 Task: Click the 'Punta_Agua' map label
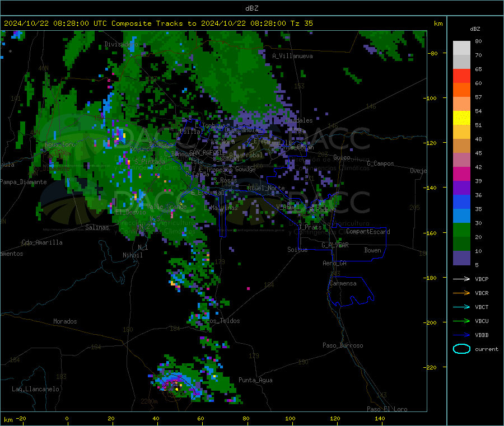(x=255, y=380)
